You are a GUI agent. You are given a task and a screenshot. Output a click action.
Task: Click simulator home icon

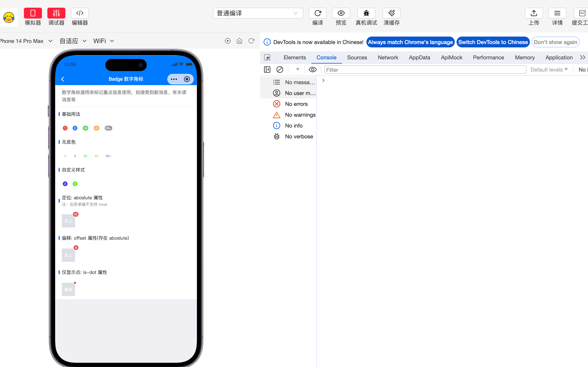[x=239, y=41]
